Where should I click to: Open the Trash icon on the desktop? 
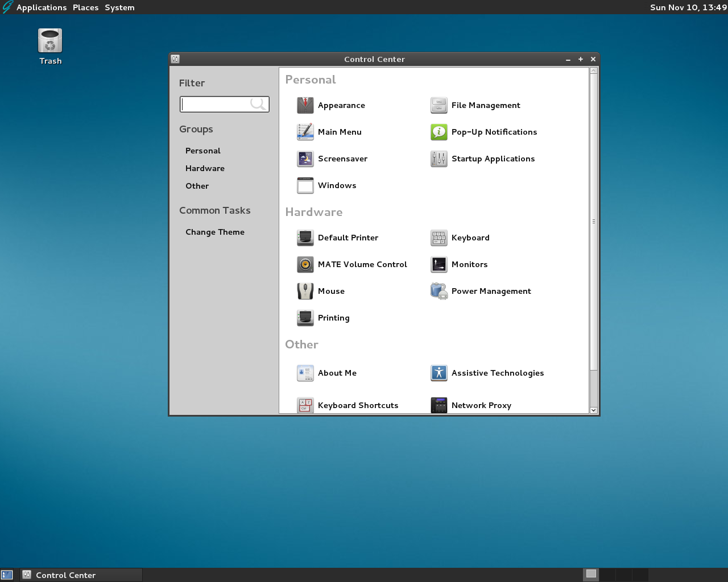click(x=50, y=41)
